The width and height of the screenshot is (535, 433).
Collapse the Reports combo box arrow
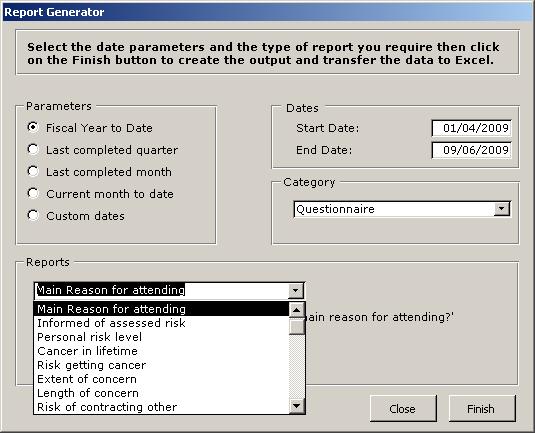(295, 291)
